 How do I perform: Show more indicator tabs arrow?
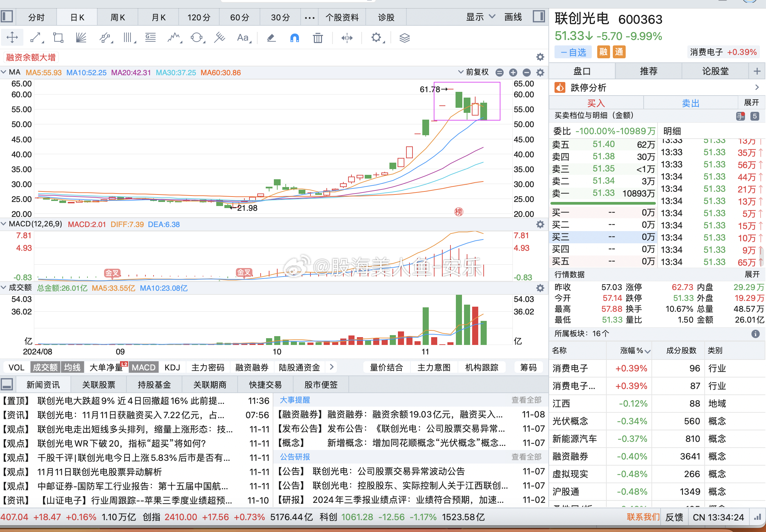pyautogui.click(x=332, y=367)
